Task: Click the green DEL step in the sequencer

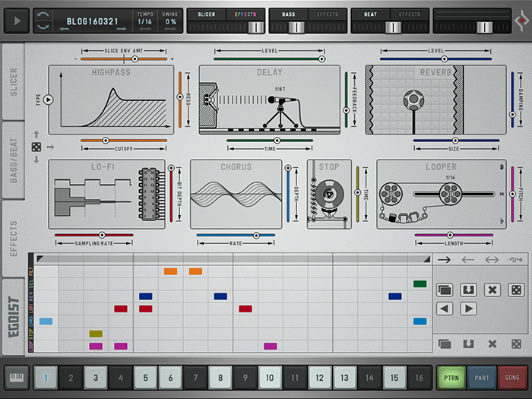Action: (420, 284)
